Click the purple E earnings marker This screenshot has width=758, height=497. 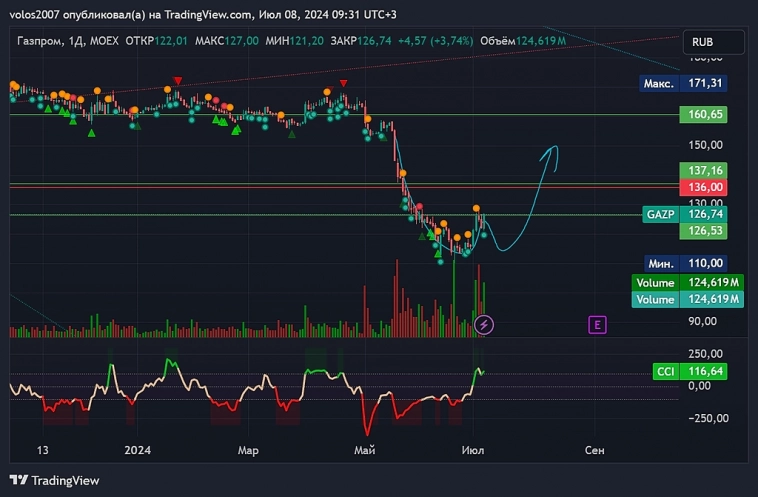pyautogui.click(x=598, y=324)
